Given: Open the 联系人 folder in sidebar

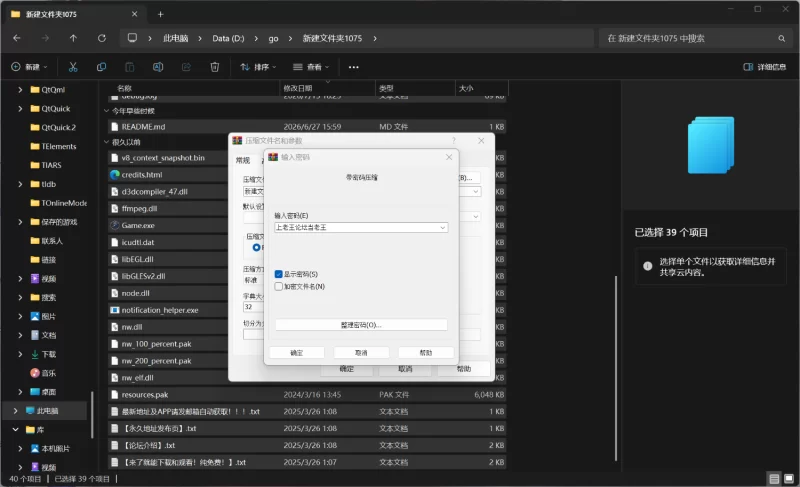Looking at the screenshot, I should [x=52, y=241].
